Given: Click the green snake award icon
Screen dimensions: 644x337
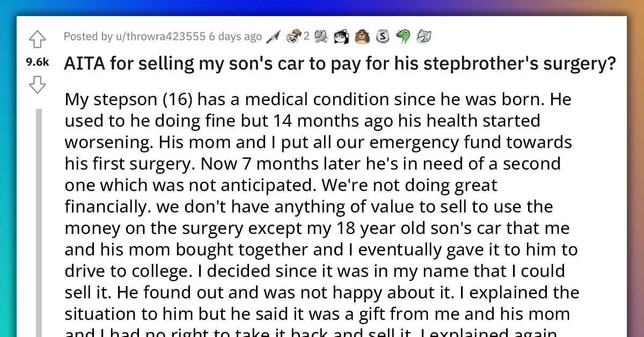Looking at the screenshot, I should point(404,36).
